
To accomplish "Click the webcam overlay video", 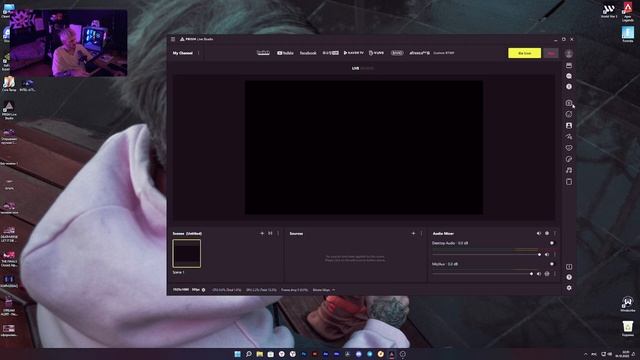I will (69, 43).
